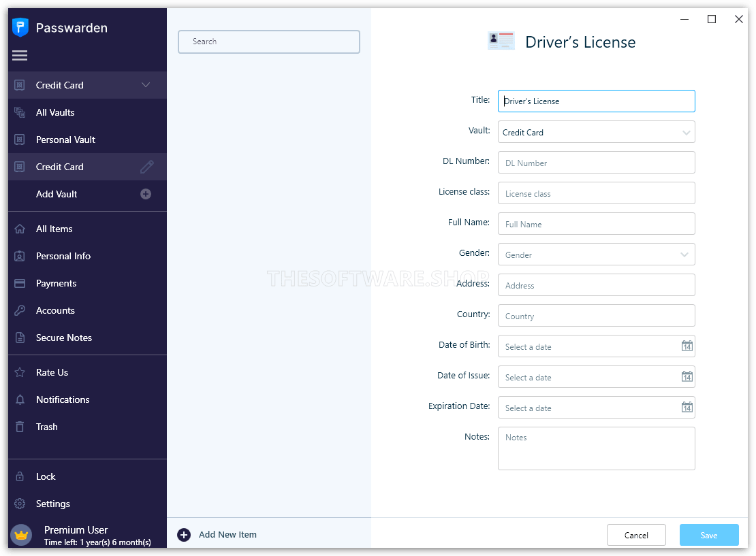
Task: Open the Trash bin icon
Action: pos(20,427)
